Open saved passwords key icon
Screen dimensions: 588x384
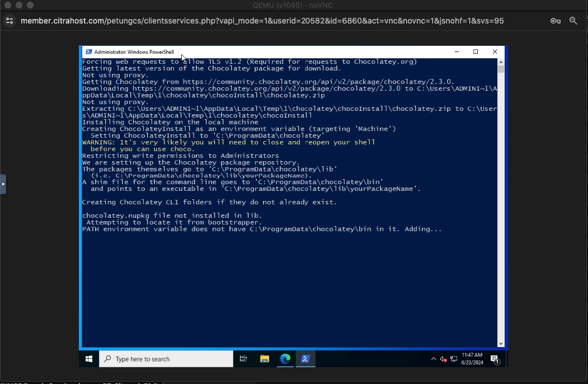pos(556,21)
